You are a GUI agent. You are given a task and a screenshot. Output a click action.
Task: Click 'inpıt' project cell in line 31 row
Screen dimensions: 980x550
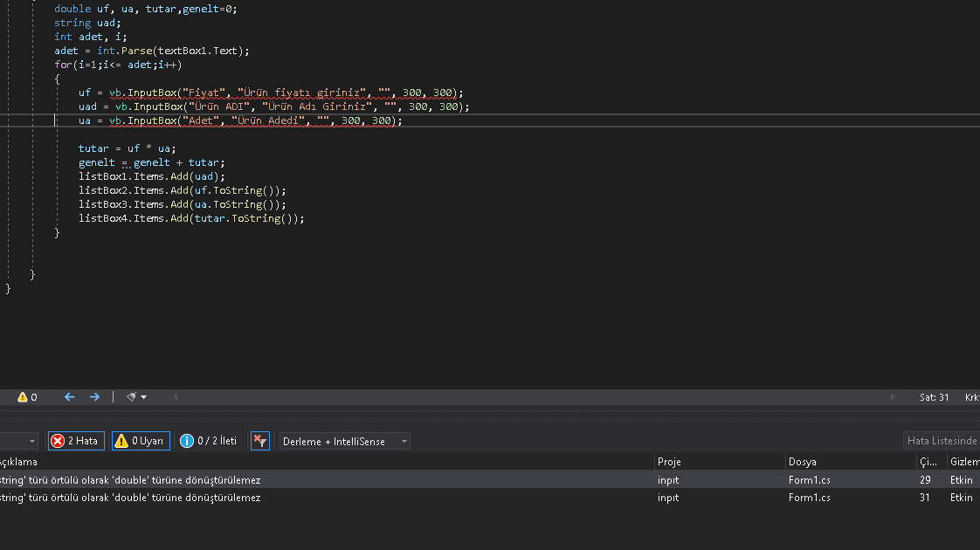click(x=668, y=498)
